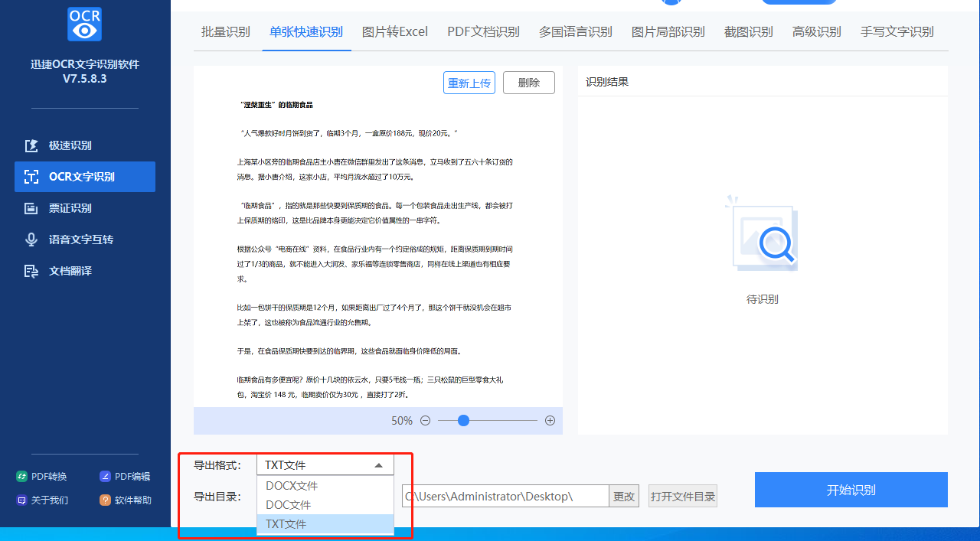Switch to the PDF文档识别 tab

click(483, 31)
